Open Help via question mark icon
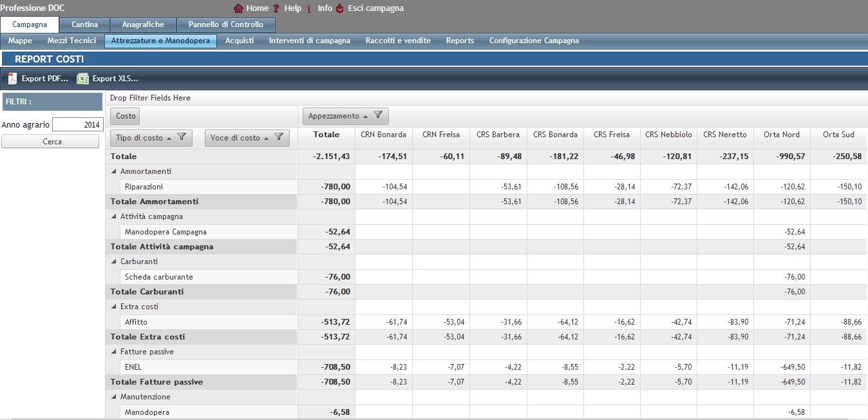868x420 pixels. point(276,8)
